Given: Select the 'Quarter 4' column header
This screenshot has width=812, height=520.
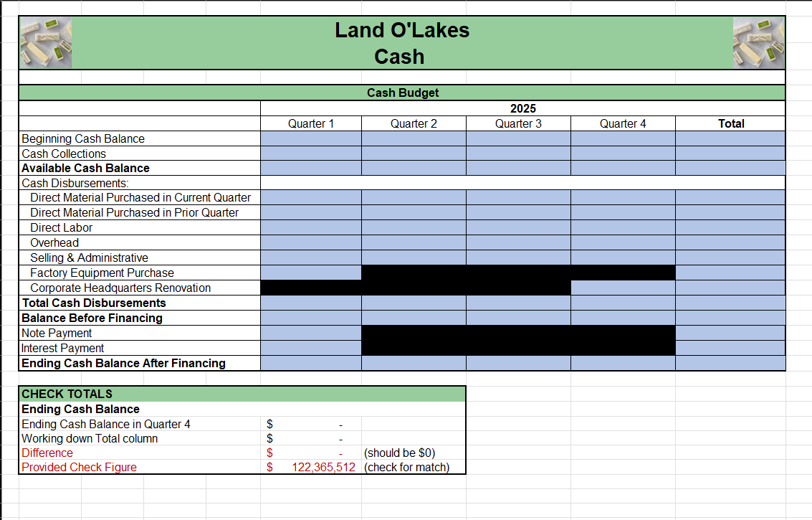Looking at the screenshot, I should (x=623, y=123).
